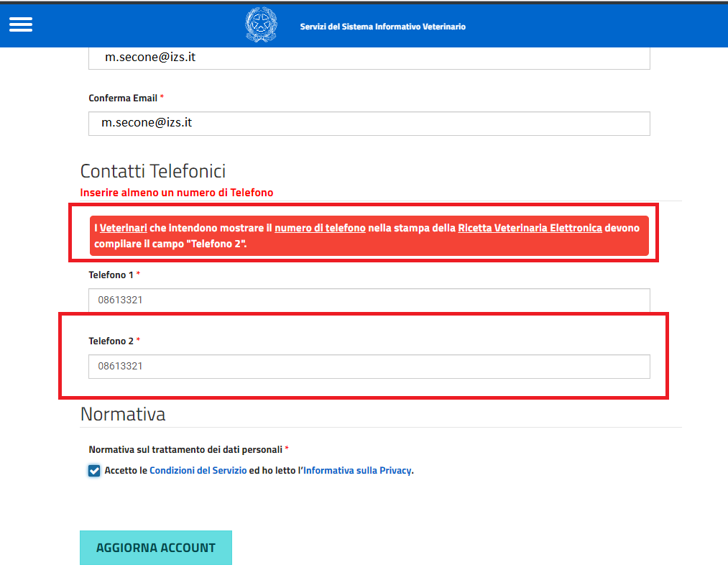
Task: Click the Telefono 2 input field
Action: (x=369, y=367)
